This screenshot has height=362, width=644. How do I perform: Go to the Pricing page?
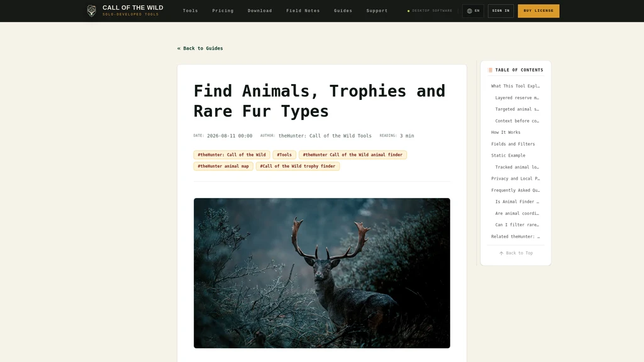click(x=223, y=11)
